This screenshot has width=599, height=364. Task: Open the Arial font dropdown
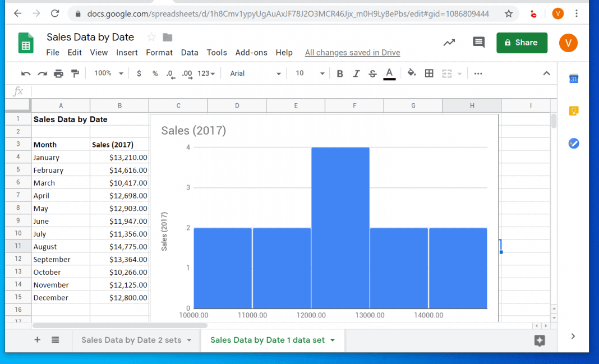pyautogui.click(x=254, y=73)
